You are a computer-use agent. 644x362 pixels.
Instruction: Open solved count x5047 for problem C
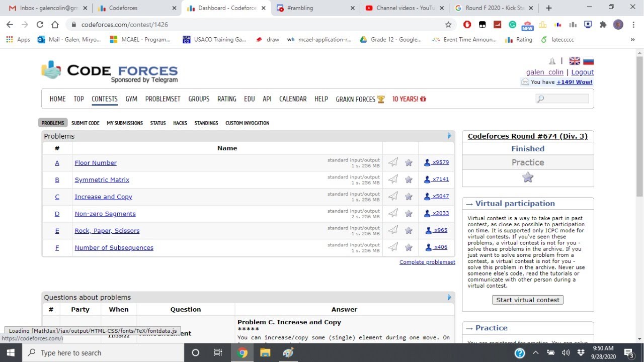(436, 197)
